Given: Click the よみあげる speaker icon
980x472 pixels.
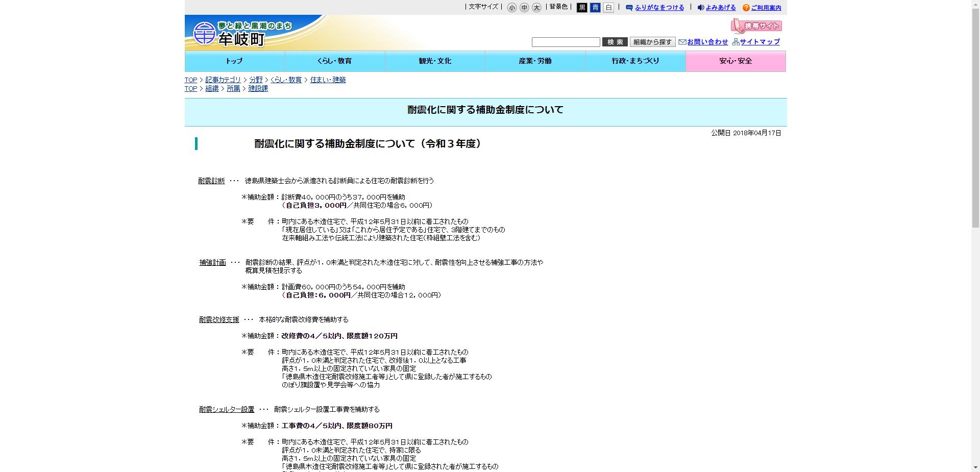Looking at the screenshot, I should click(701, 7).
